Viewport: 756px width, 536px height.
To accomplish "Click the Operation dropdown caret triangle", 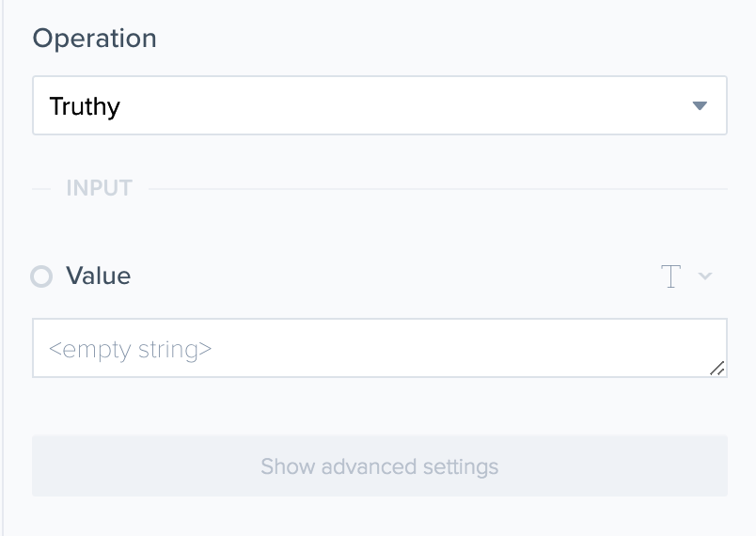I will pos(699,106).
